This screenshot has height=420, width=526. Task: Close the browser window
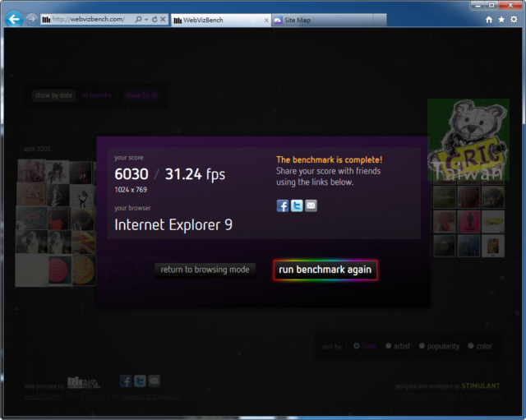pos(511,6)
